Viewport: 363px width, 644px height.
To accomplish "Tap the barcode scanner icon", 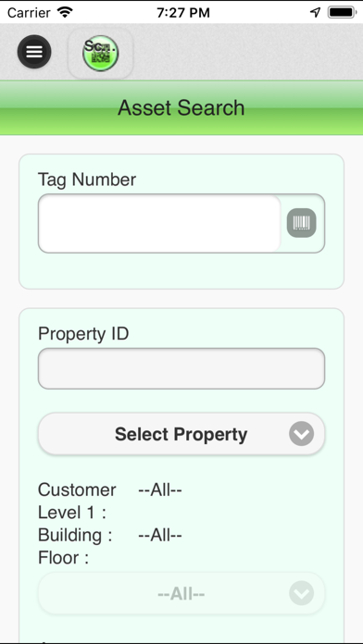I will [x=301, y=223].
